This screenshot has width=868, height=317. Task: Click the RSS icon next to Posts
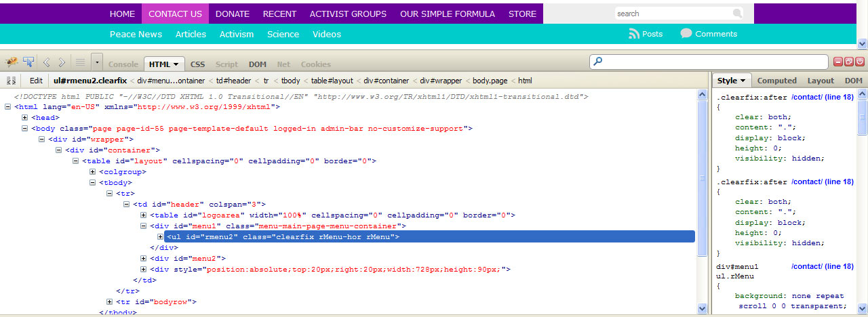(634, 34)
